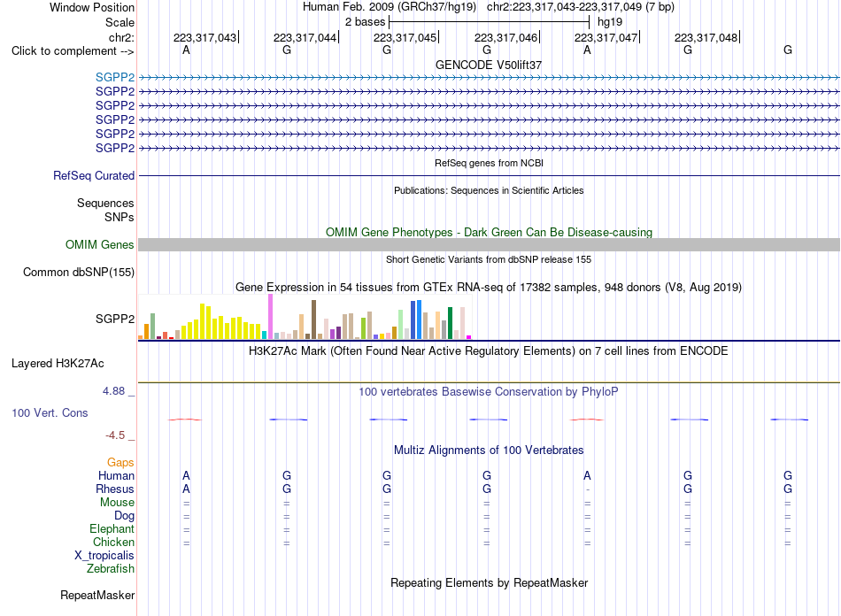Click the Multiz Alignments of 100 Vertebrates title
The width and height of the screenshot is (841, 616).
tap(489, 450)
